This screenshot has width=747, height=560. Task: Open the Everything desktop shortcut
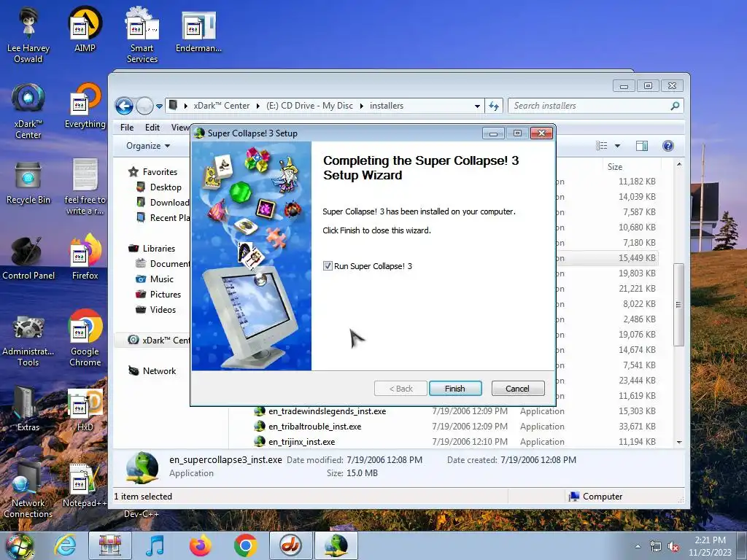(85, 106)
